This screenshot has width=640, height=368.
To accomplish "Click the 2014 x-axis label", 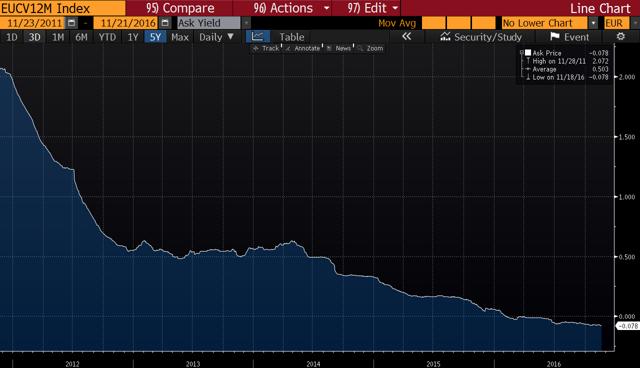I will [x=313, y=364].
